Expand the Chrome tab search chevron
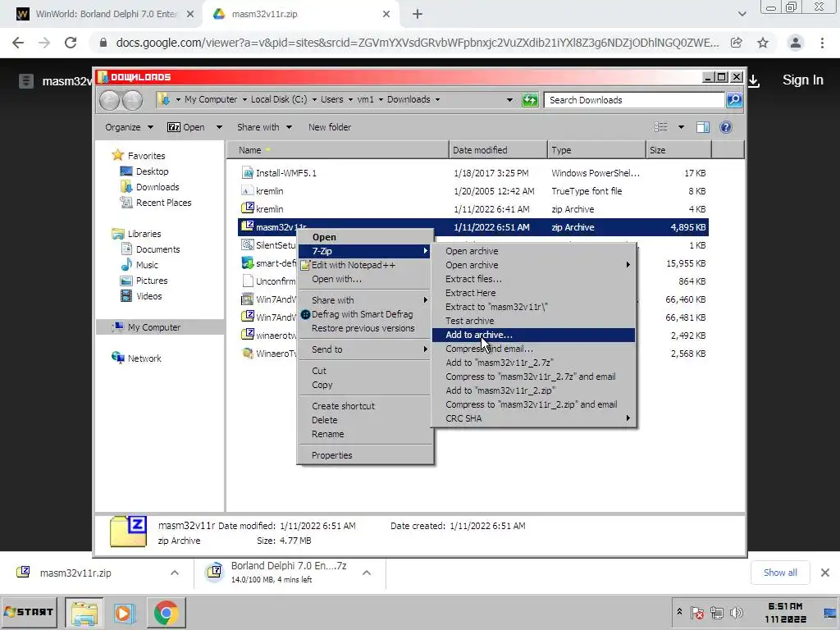The image size is (840, 630). (x=742, y=15)
